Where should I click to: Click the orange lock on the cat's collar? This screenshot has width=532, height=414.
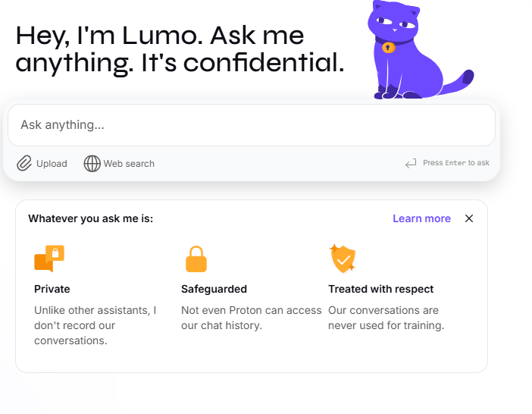(389, 47)
